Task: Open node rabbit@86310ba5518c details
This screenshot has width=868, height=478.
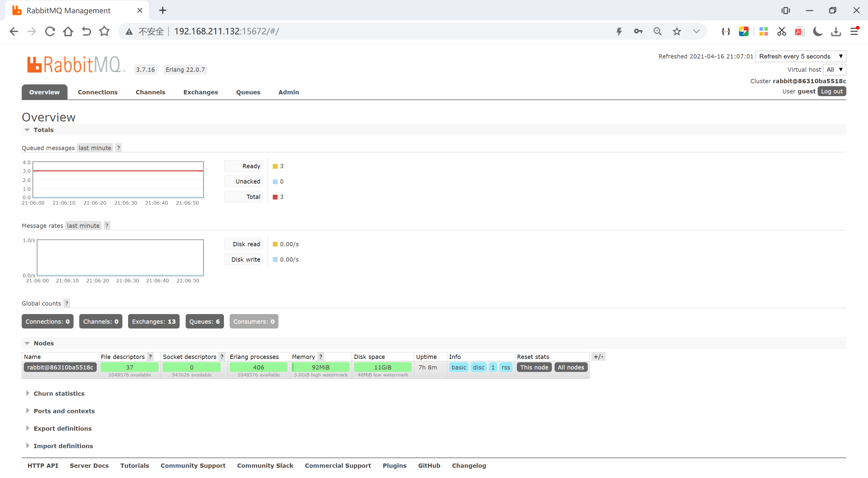Action: pyautogui.click(x=60, y=367)
